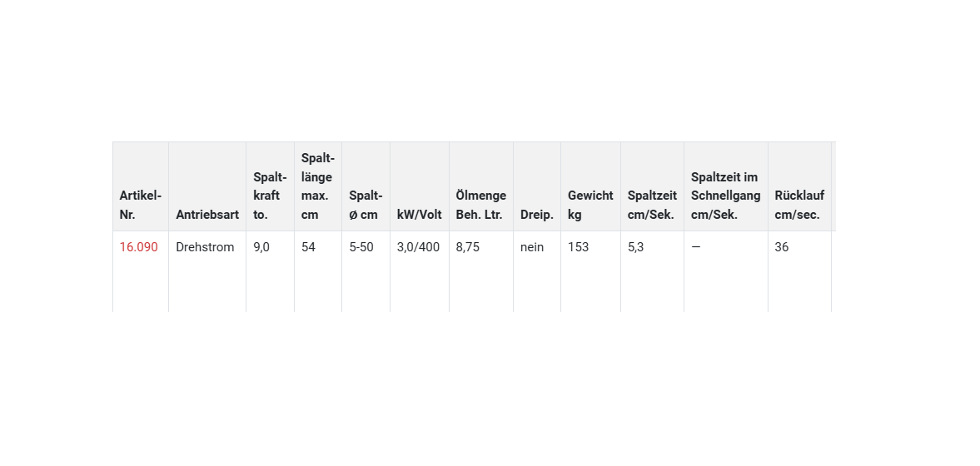The height and width of the screenshot is (466, 980).
Task: Click the Dreip. column header
Action: [536, 215]
